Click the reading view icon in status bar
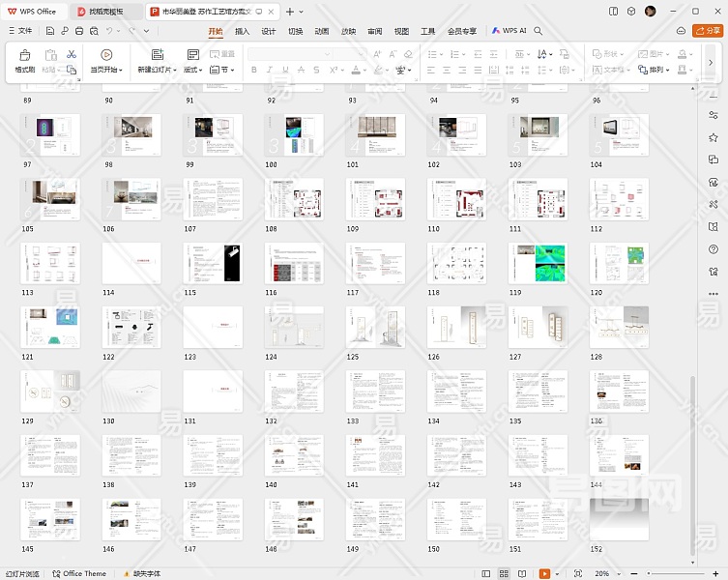728x580 pixels. (521, 574)
